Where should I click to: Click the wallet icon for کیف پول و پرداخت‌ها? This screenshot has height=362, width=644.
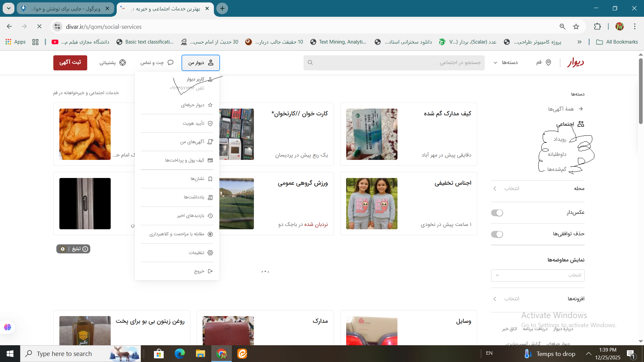pos(210,160)
